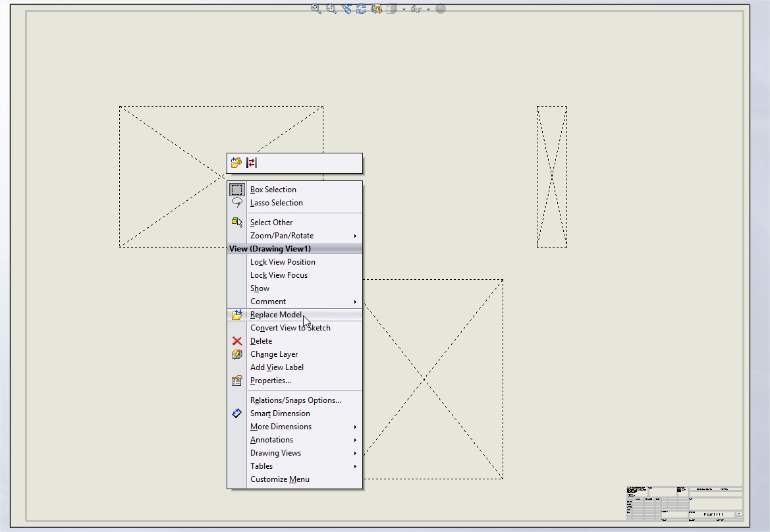Click the Tangent Edge icon above context menu

pyautogui.click(x=251, y=163)
